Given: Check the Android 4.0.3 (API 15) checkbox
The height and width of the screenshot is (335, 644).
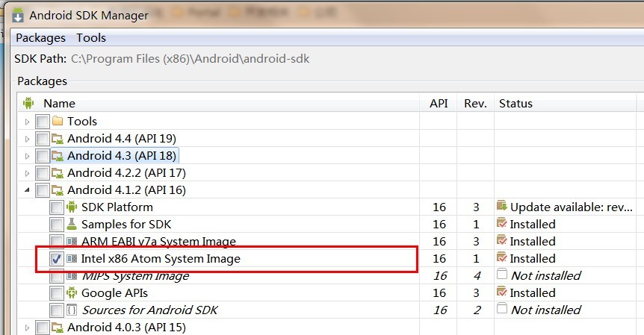Looking at the screenshot, I should (43, 328).
